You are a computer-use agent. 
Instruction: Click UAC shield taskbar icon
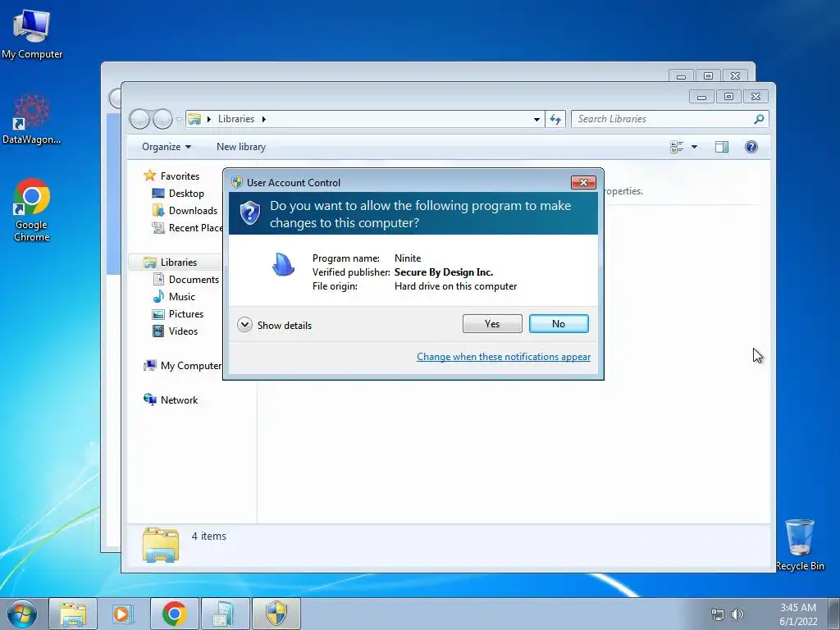pos(276,614)
